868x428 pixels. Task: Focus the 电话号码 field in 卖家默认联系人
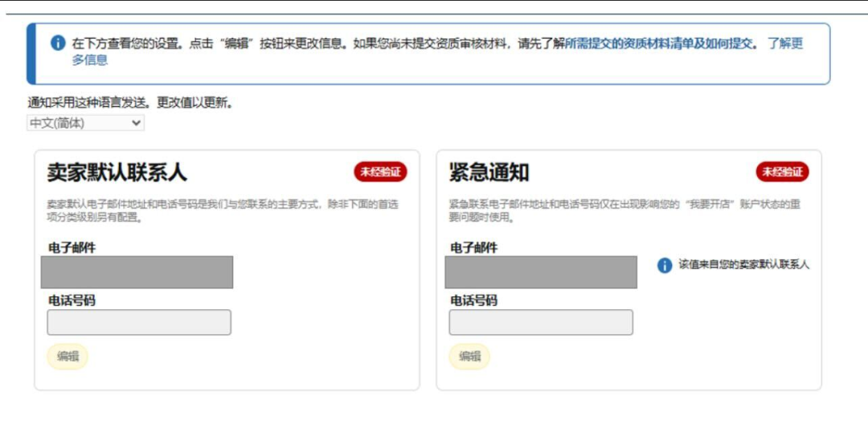tap(139, 322)
